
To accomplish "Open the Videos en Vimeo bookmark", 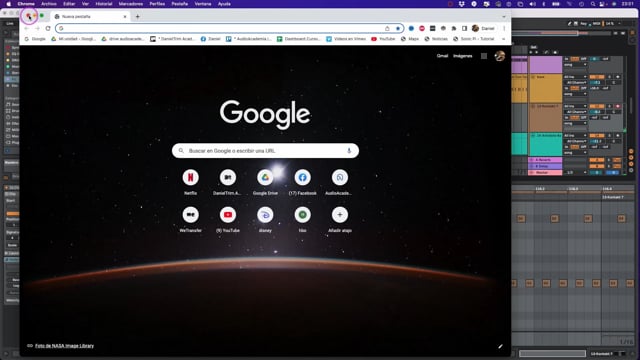I will pyautogui.click(x=346, y=39).
